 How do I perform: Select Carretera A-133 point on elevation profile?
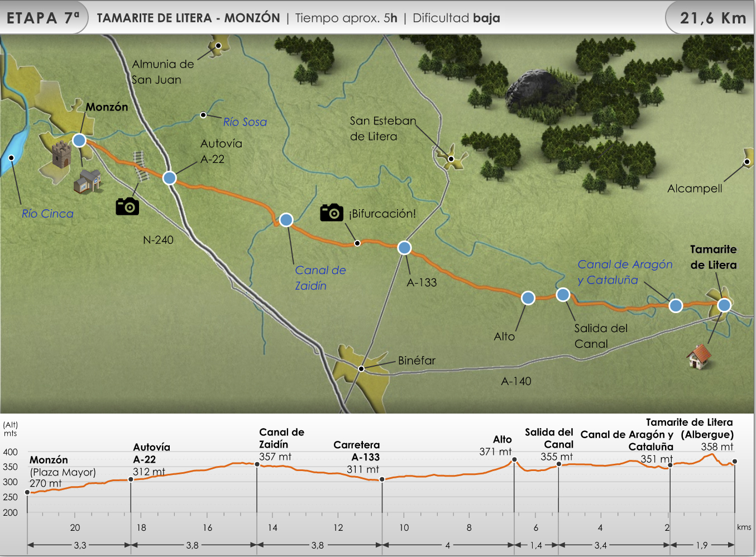click(382, 479)
